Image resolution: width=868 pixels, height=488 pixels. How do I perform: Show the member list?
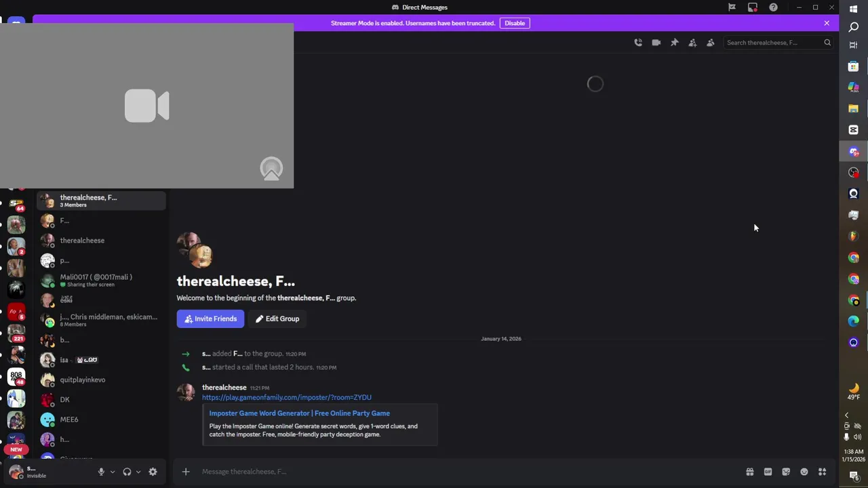pyautogui.click(x=710, y=43)
